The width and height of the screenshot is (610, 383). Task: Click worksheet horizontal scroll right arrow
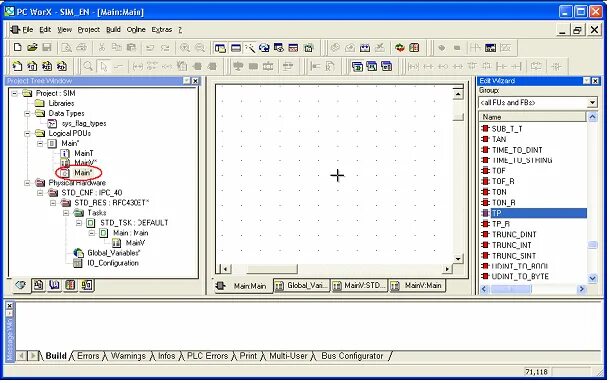447,269
